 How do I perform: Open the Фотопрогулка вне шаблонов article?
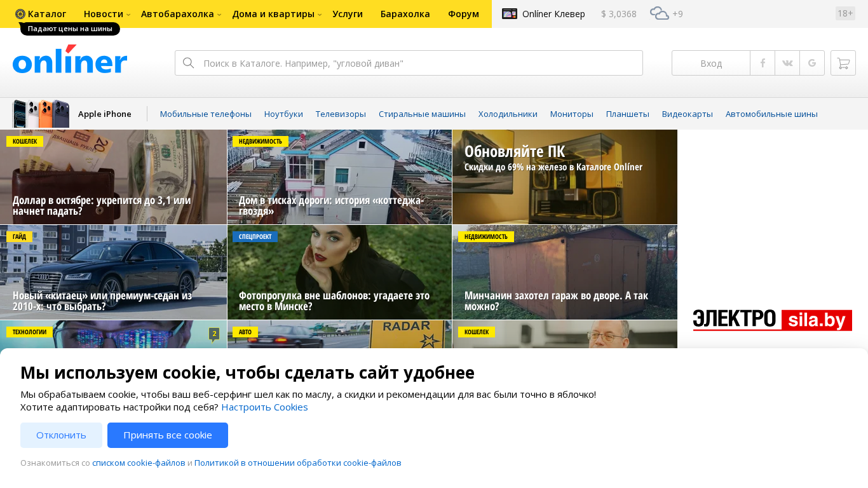pos(339,273)
